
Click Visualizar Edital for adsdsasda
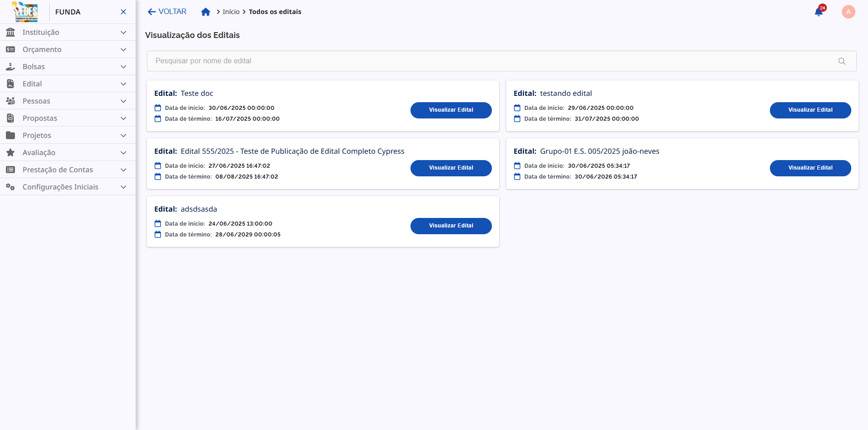click(451, 226)
